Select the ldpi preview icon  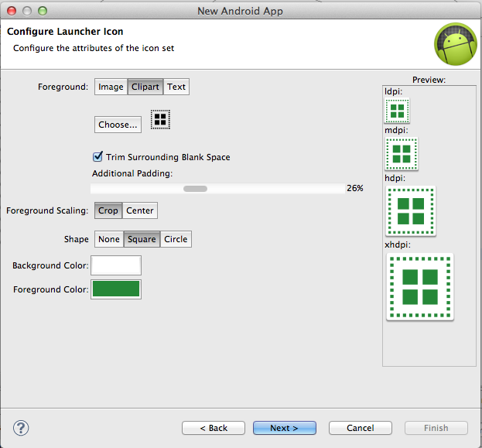coord(397,111)
